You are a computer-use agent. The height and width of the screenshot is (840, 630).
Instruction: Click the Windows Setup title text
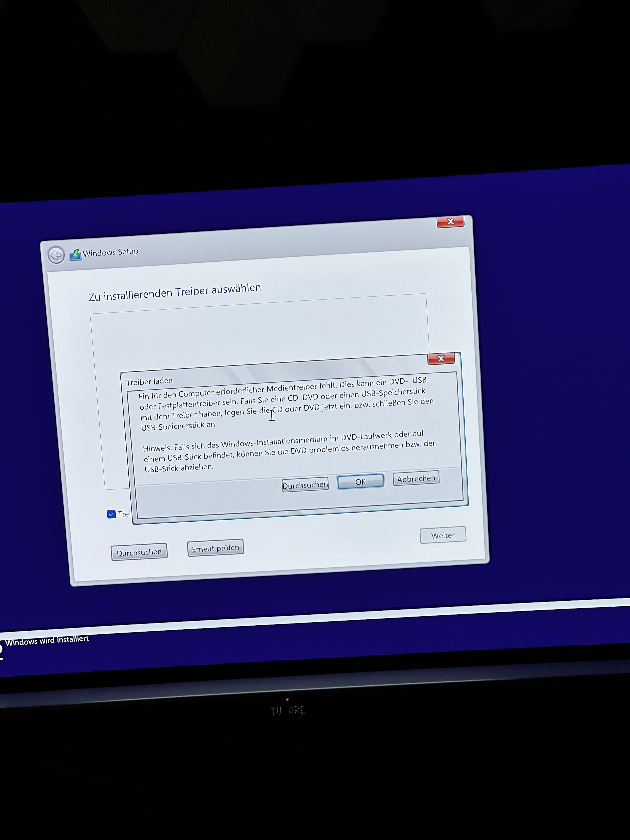point(110,252)
